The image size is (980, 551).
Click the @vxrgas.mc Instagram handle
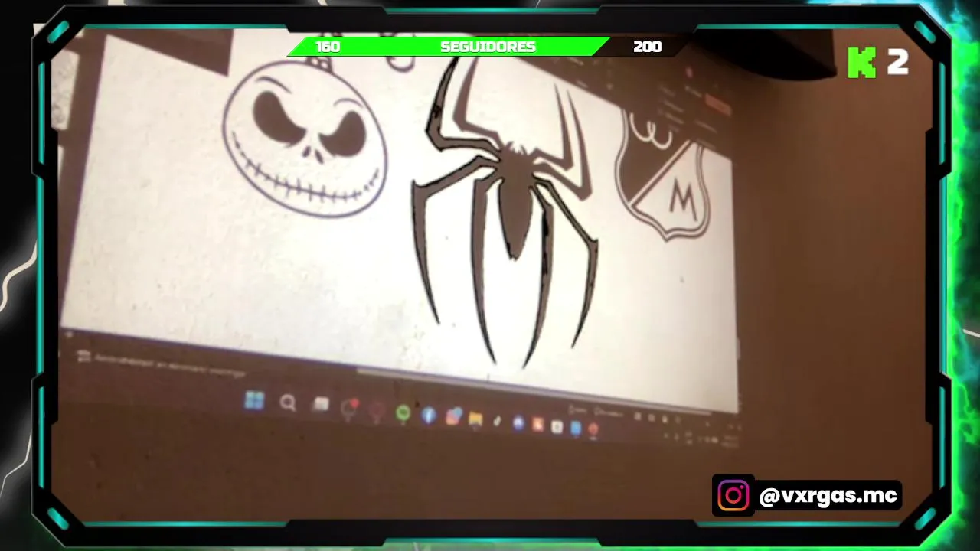click(828, 496)
